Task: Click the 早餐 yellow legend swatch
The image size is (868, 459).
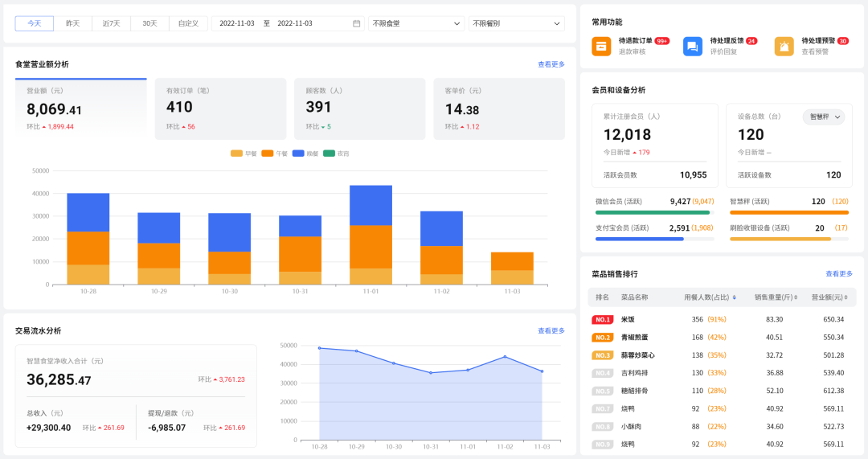Action: point(236,154)
